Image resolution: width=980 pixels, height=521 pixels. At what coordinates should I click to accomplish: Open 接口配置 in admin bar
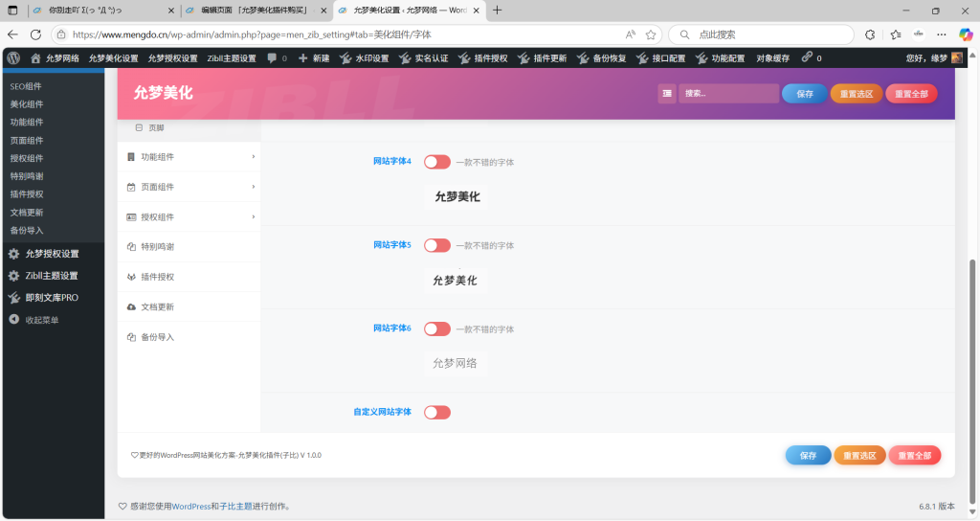tap(660, 58)
